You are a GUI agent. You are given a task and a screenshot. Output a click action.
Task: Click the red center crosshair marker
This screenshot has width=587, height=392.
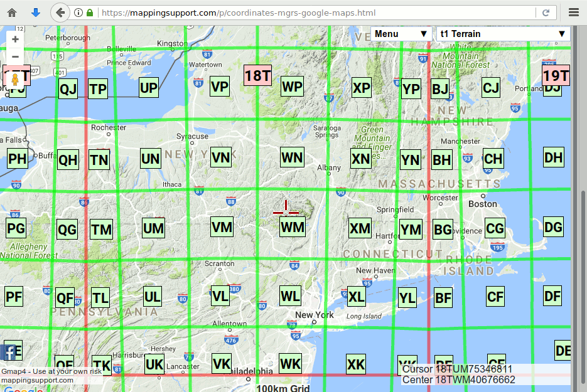click(286, 211)
